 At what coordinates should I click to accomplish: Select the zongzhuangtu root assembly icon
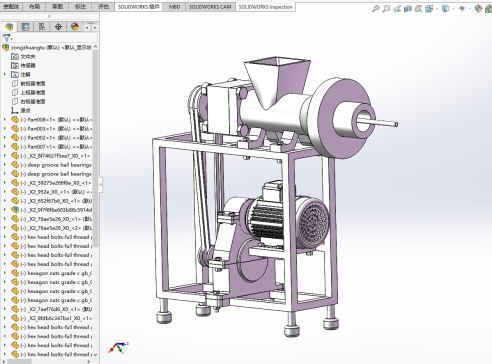coord(5,47)
